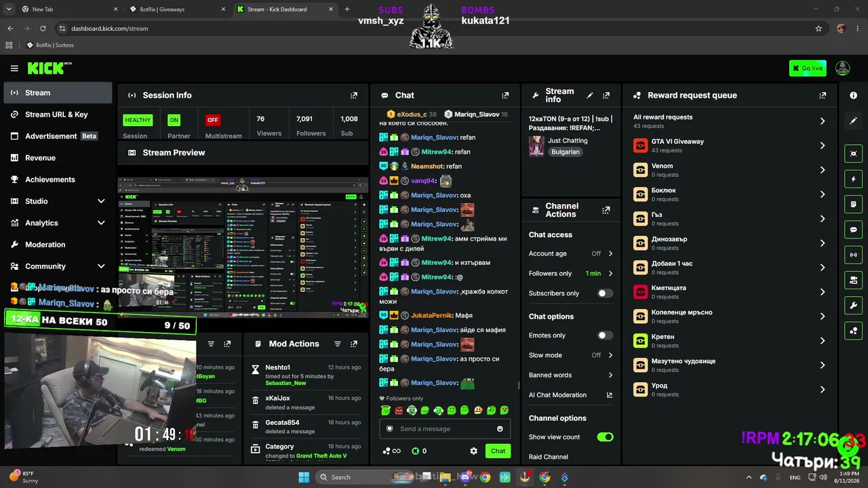Toggle the stream preview widget icon

[x=853, y=154]
